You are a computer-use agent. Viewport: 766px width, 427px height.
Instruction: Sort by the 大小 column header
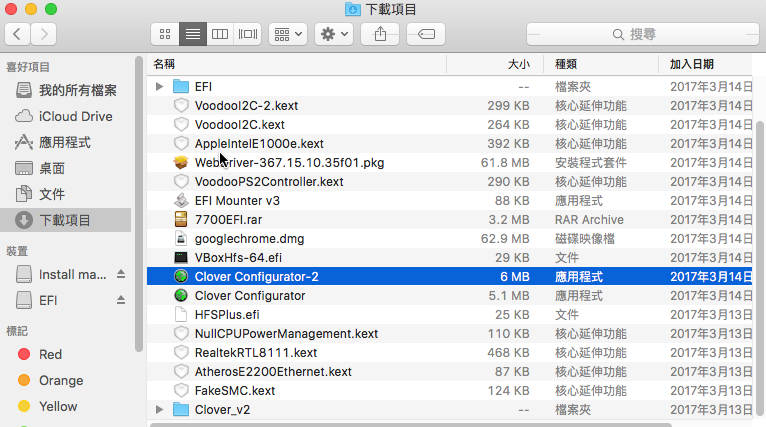tap(495, 64)
